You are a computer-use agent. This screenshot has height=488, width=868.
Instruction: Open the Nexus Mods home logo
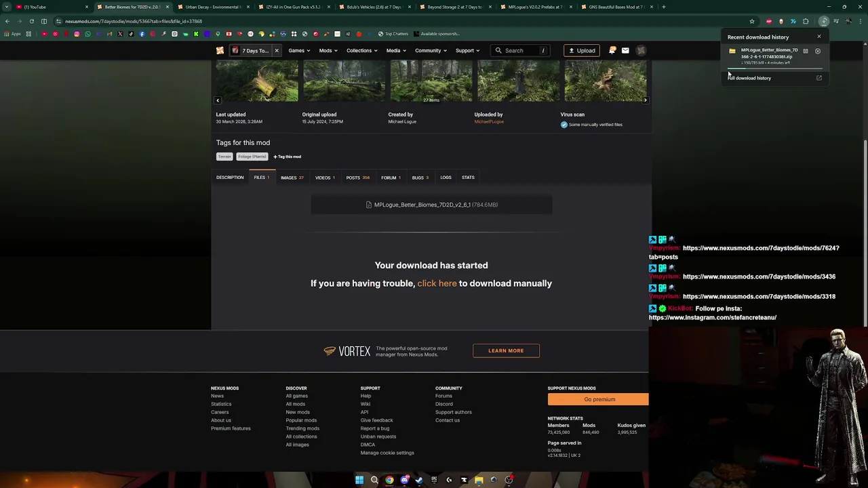[220, 50]
